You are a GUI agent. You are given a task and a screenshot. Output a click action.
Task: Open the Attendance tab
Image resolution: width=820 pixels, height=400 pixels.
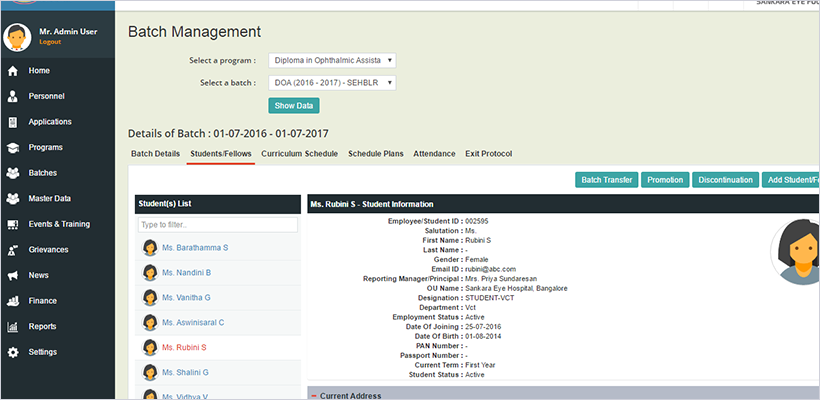tap(433, 154)
